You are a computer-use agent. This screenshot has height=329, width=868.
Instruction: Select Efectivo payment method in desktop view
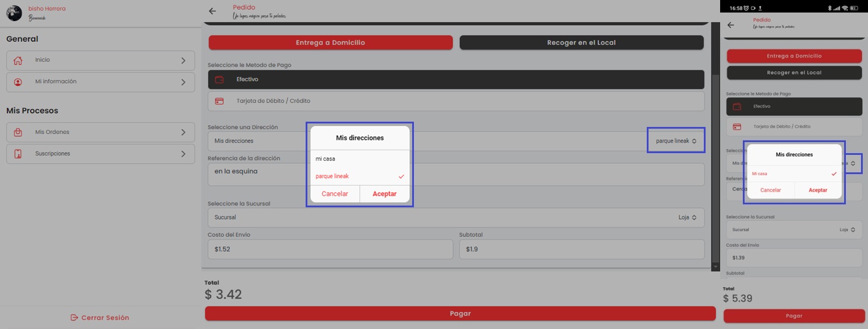pyautogui.click(x=456, y=80)
